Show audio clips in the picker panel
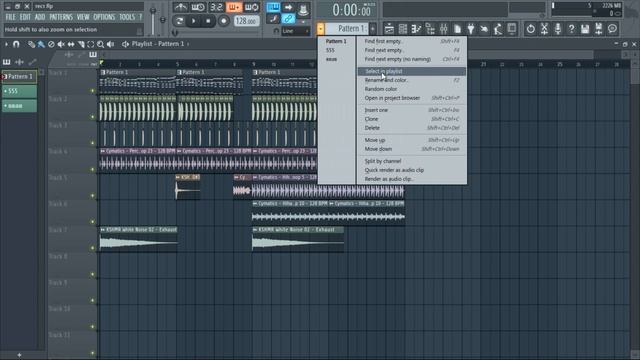 pos(19,62)
